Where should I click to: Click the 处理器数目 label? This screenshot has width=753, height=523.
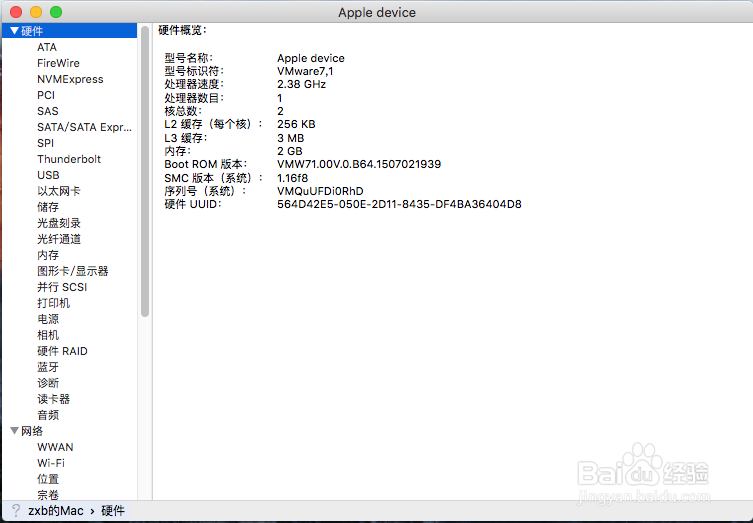pos(194,98)
